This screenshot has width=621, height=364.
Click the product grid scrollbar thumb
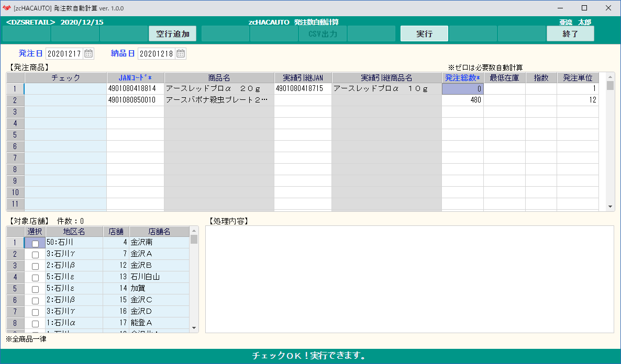[x=611, y=85]
